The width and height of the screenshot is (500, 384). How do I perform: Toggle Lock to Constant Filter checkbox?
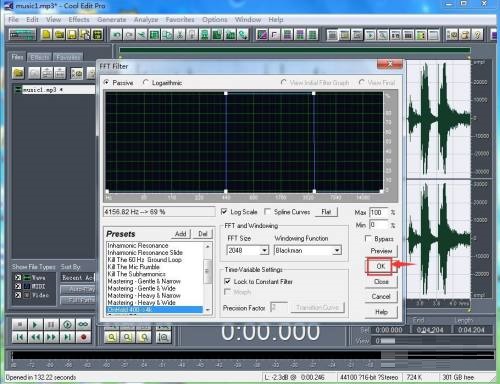(227, 281)
